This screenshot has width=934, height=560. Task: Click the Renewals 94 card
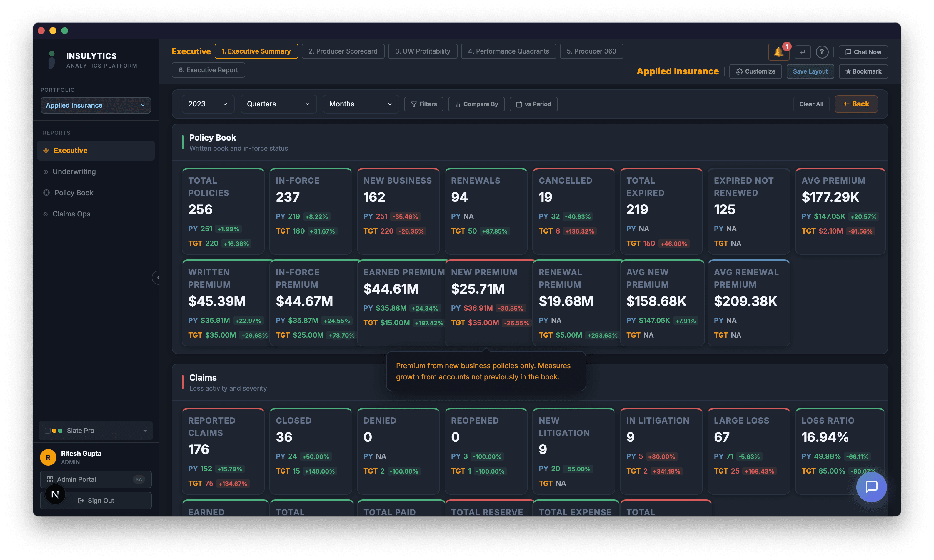486,211
